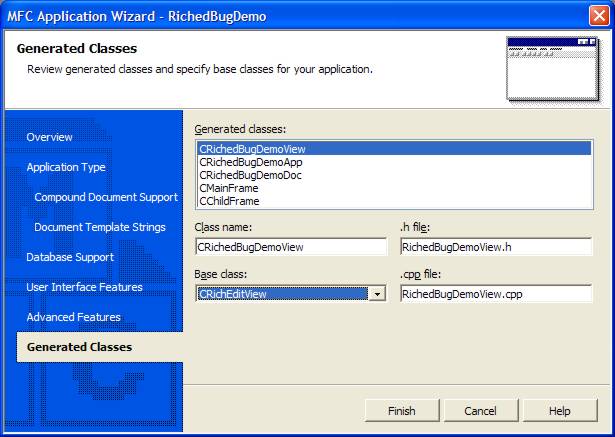Select CRichedBugDemoDoc in the class list
Screen dimensions: 615x437
(394, 175)
